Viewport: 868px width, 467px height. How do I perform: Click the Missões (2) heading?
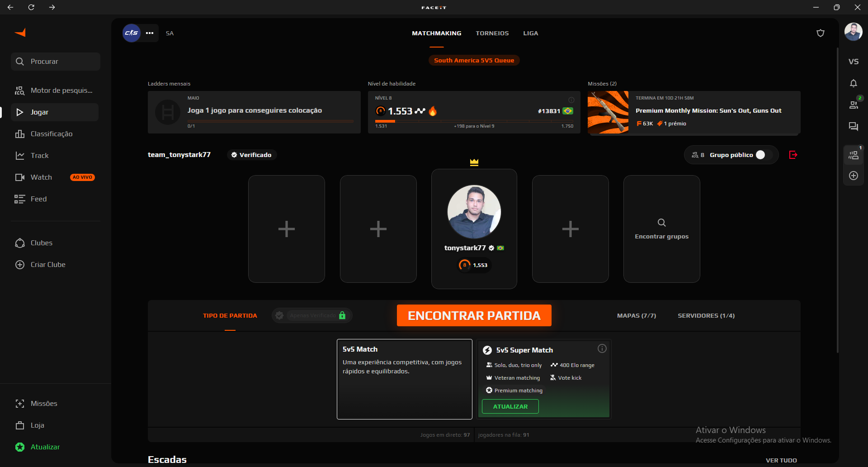602,84
